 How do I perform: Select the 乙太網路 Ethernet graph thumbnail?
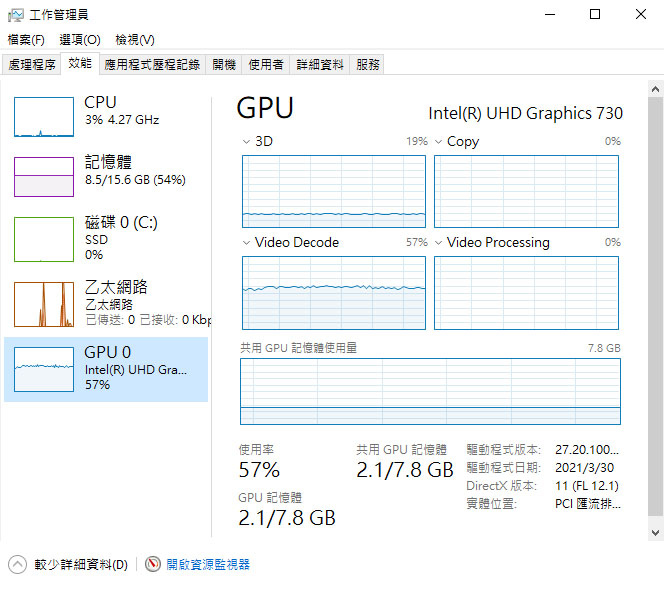pos(44,304)
